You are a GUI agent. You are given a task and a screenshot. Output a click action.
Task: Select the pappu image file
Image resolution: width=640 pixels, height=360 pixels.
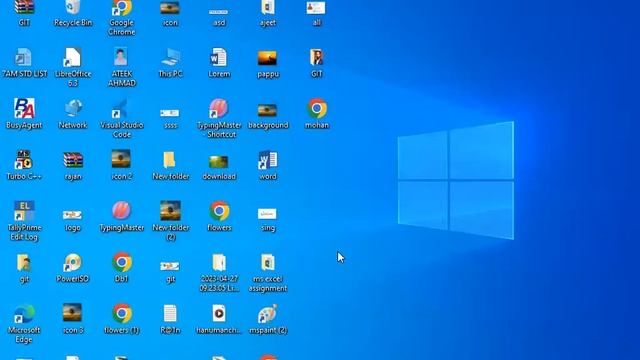pos(268,64)
